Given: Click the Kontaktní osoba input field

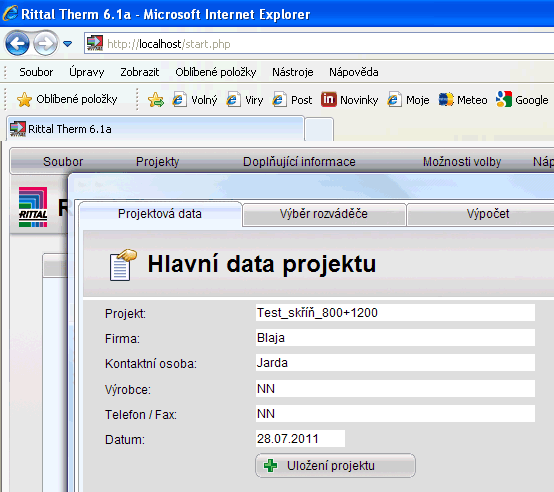Looking at the screenshot, I should (x=395, y=363).
